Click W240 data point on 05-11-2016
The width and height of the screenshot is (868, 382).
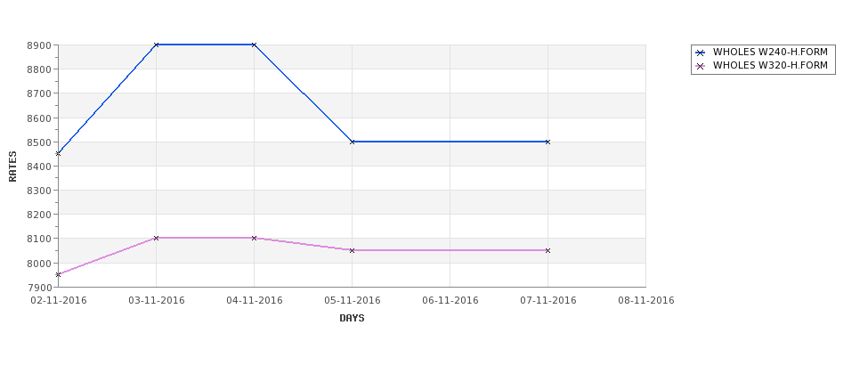pos(352,142)
